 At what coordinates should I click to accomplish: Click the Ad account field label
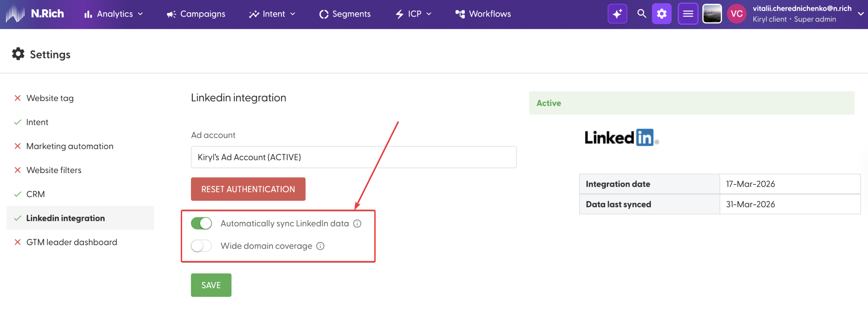click(213, 135)
